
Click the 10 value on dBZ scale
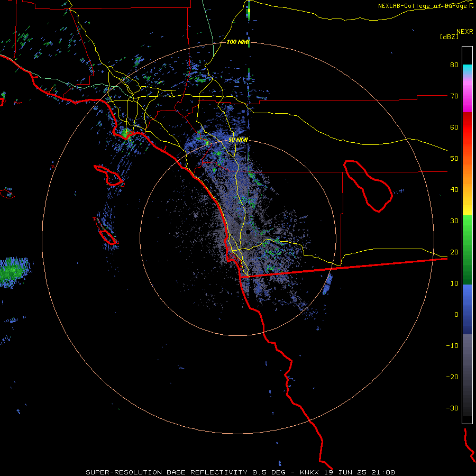click(x=454, y=283)
